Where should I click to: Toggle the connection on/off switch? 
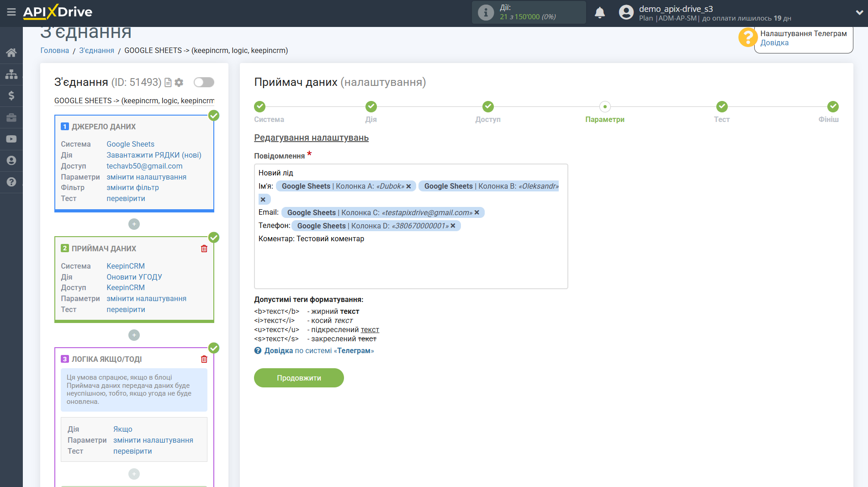(x=204, y=82)
